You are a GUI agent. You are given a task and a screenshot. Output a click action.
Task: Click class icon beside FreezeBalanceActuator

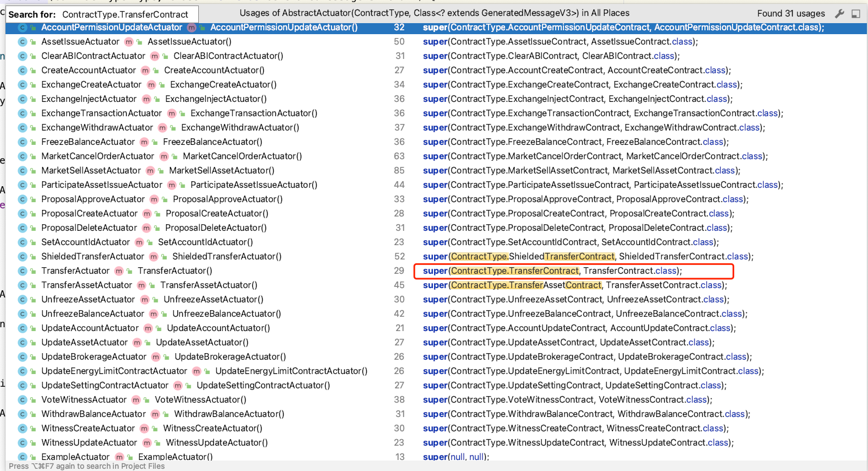click(x=23, y=142)
